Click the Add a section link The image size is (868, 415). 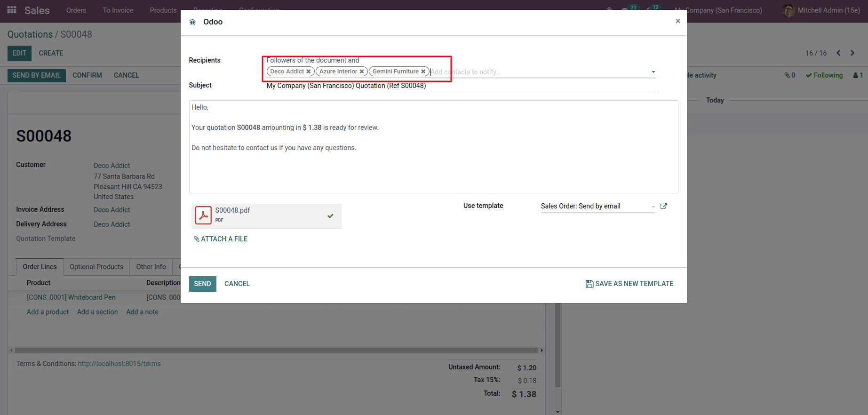tap(97, 312)
